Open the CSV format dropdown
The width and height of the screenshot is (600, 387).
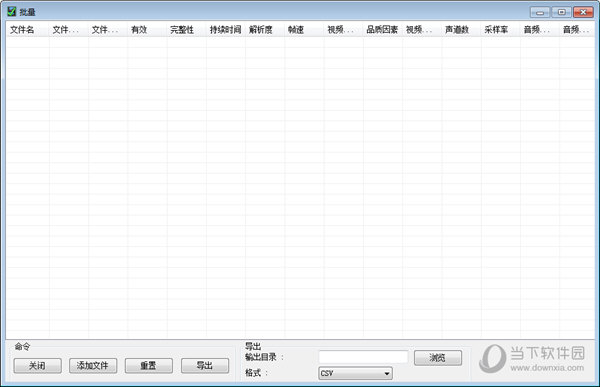(355, 373)
